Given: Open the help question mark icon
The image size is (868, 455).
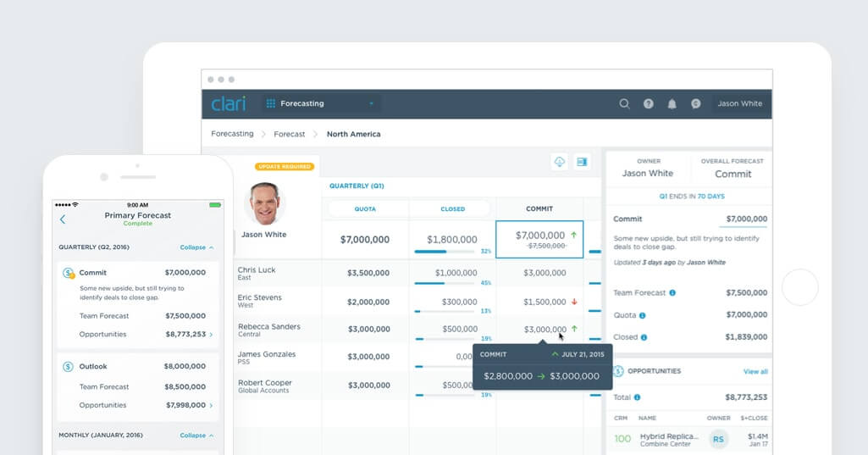Looking at the screenshot, I should click(648, 103).
